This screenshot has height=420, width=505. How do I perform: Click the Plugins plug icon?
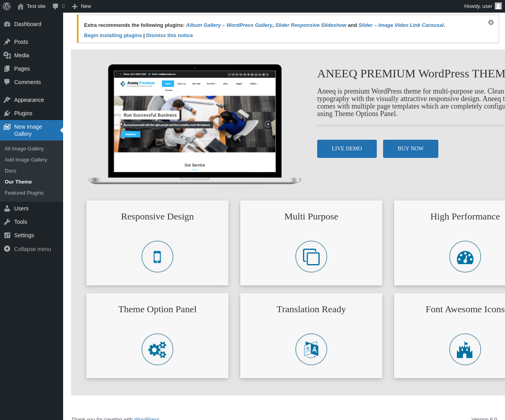point(7,113)
